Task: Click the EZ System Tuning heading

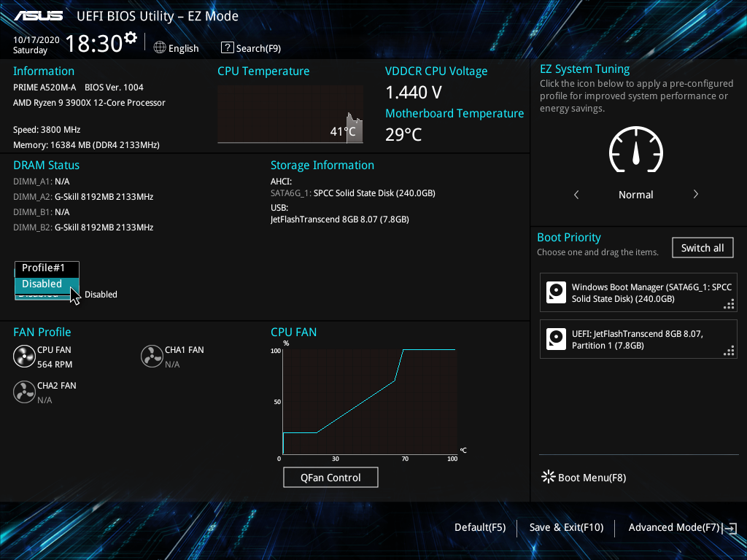Action: [584, 69]
